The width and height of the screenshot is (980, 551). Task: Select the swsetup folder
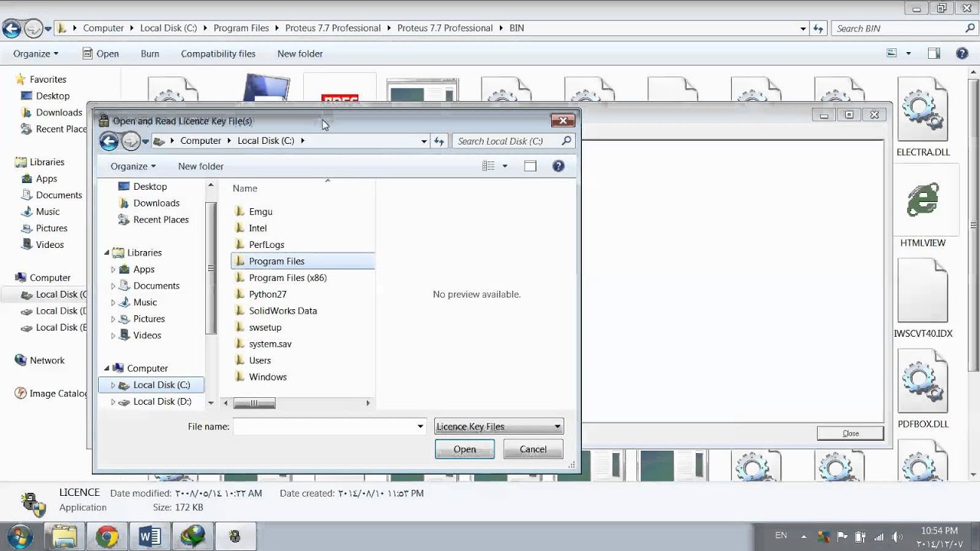pos(265,328)
